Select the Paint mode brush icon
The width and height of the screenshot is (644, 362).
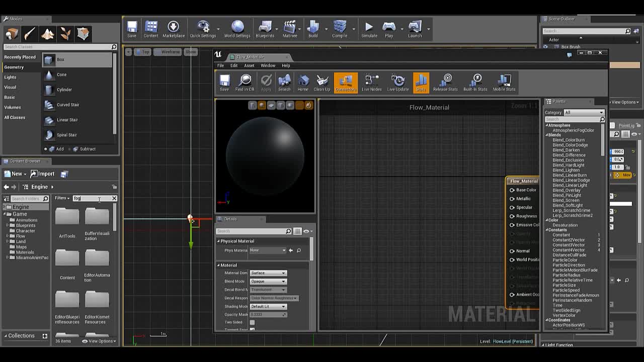29,34
